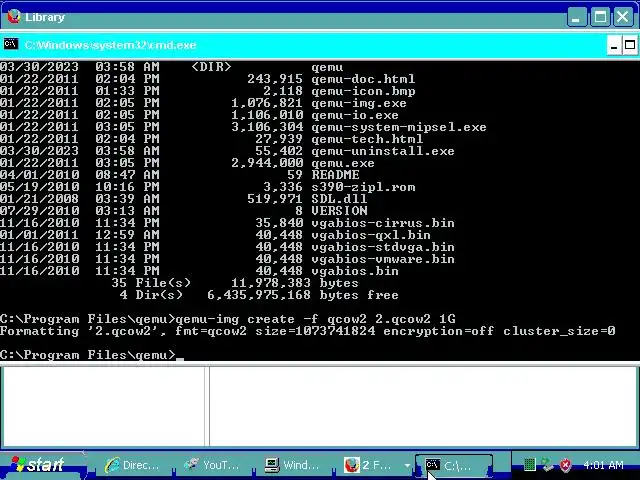The height and width of the screenshot is (480, 640).
Task: Click the computer icon on Wind... button
Action: [271, 465]
